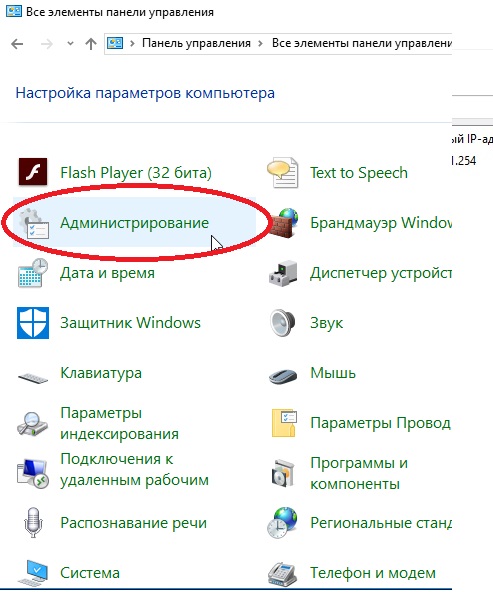Screen dimensions: 493x592
Task: Click Все элементы панели управления breadcrumb
Action: click(x=362, y=43)
